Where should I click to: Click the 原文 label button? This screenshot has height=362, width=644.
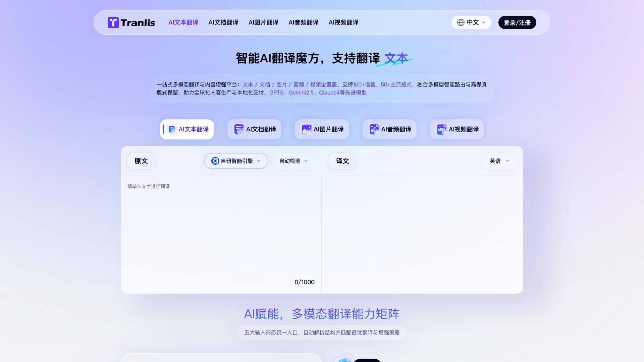coord(141,161)
